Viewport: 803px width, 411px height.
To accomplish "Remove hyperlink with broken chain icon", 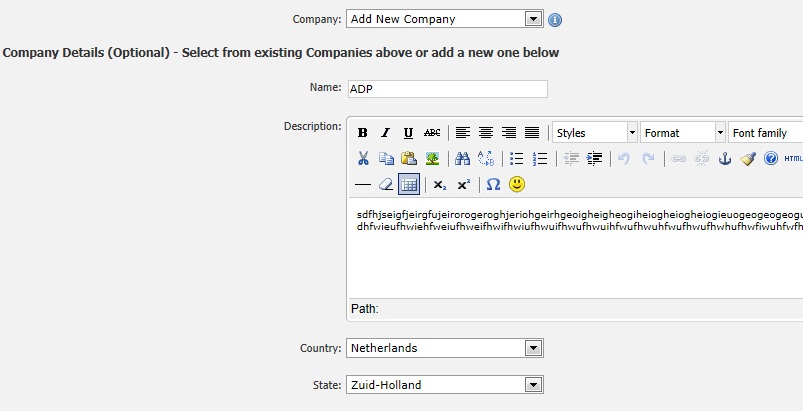I will point(701,158).
